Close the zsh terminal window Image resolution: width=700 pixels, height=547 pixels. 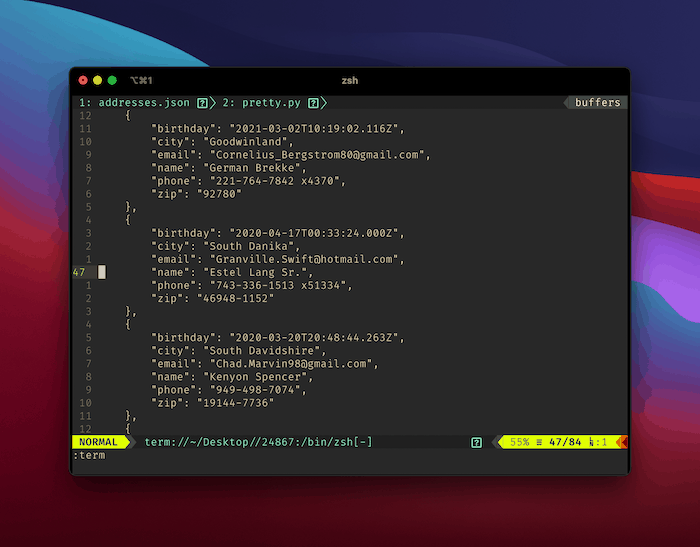[x=83, y=80]
